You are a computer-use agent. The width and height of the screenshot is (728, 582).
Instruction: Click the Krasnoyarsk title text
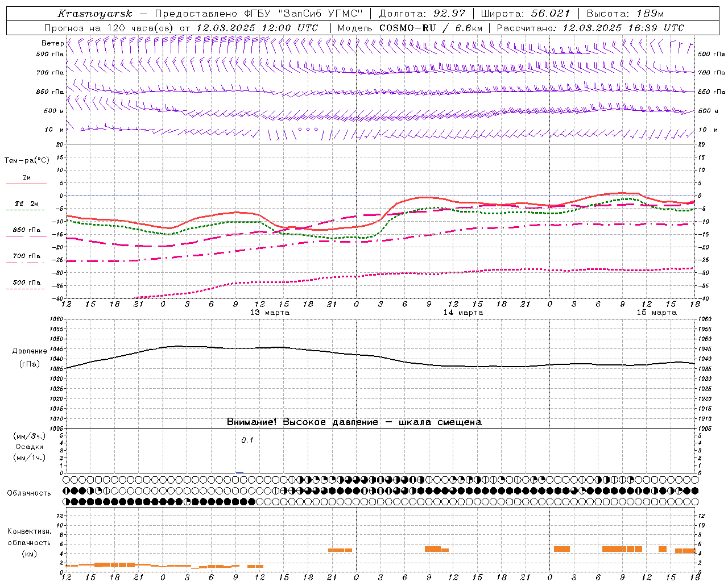pyautogui.click(x=95, y=14)
